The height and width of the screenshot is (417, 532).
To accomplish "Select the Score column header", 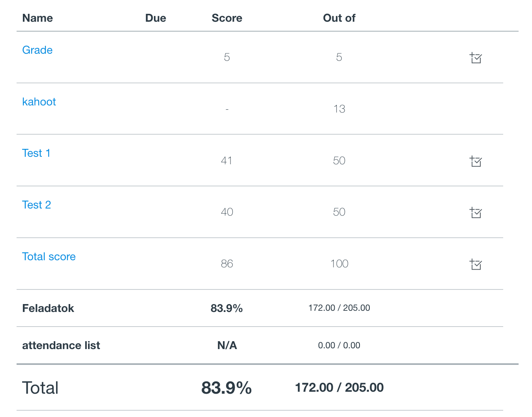I will pyautogui.click(x=227, y=18).
